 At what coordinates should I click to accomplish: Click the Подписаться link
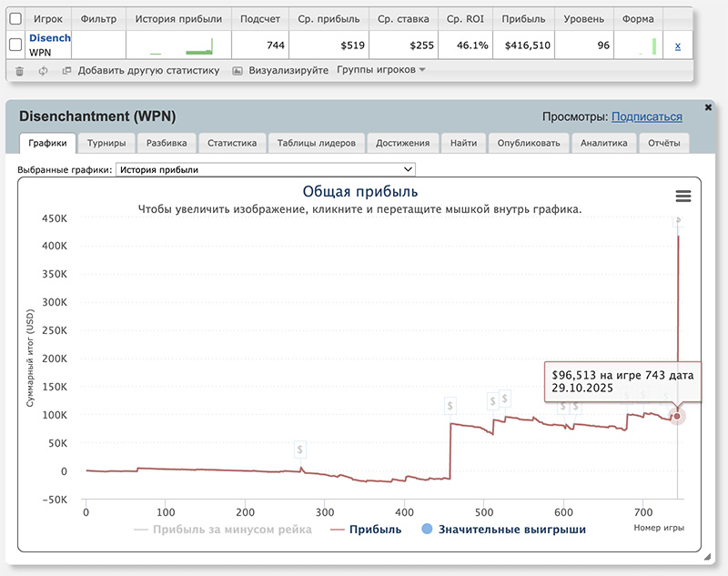(646, 116)
